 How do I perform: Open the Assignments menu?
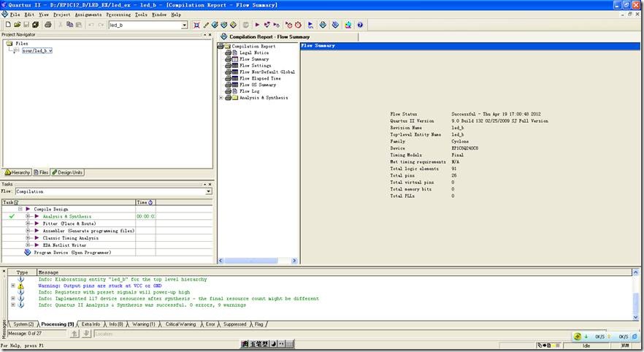pyautogui.click(x=88, y=15)
